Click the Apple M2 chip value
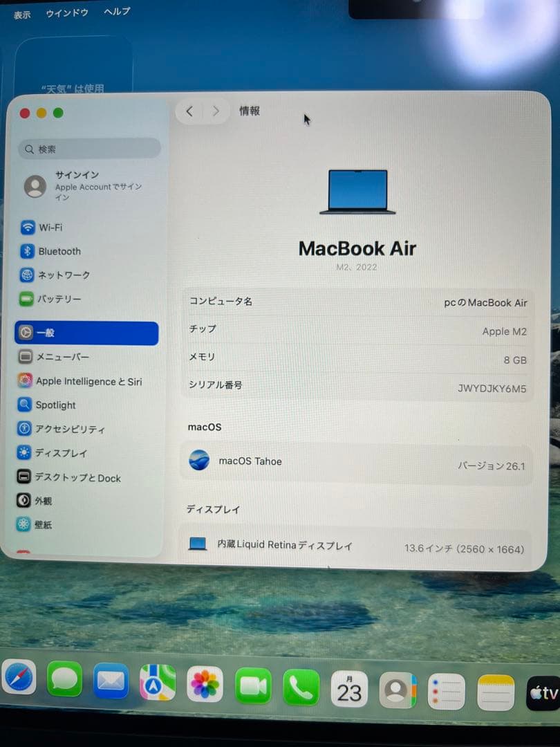Image resolution: width=560 pixels, height=747 pixels. [504, 331]
